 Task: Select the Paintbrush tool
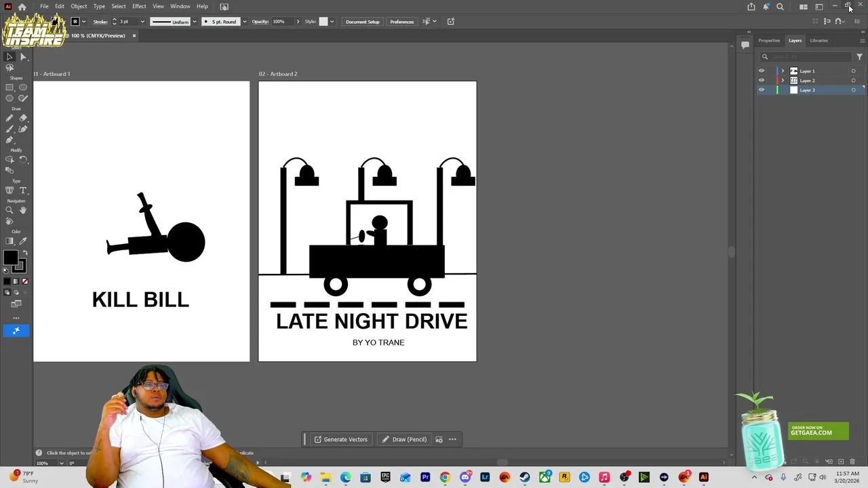point(9,129)
